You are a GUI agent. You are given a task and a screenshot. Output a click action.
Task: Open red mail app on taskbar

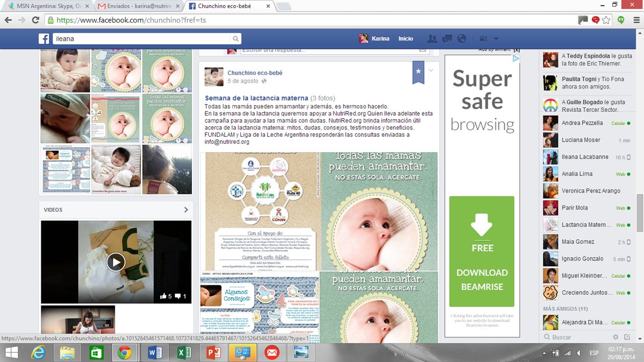point(272,352)
